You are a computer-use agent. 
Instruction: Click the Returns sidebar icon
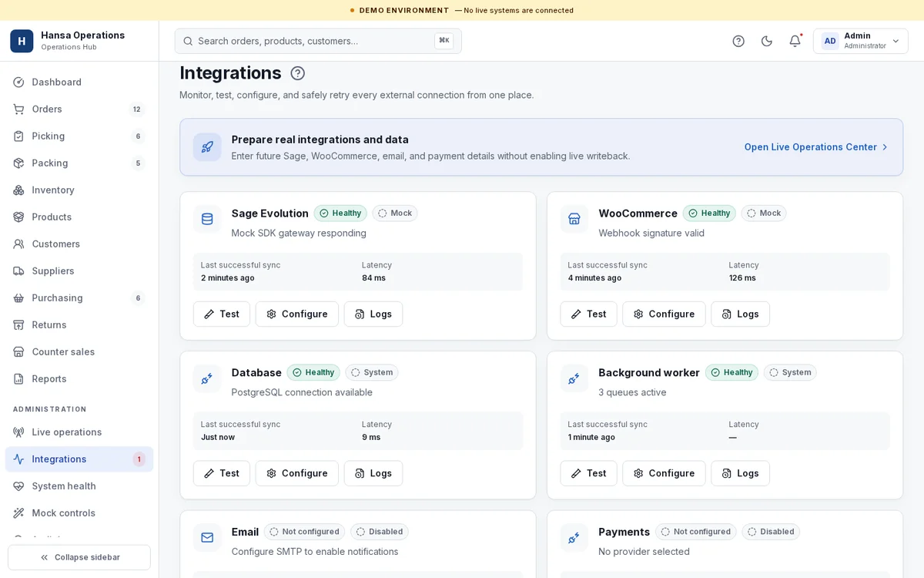[18, 325]
